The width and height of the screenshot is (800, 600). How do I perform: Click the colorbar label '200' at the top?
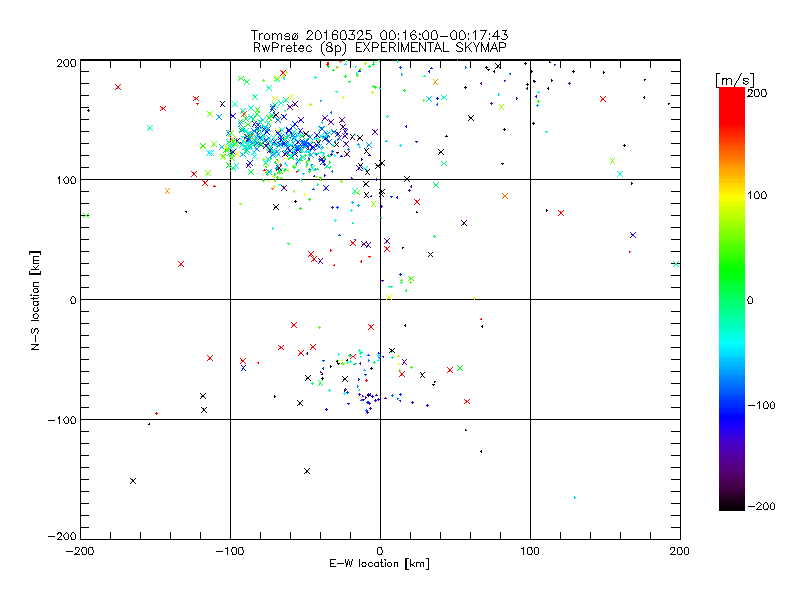[x=757, y=93]
